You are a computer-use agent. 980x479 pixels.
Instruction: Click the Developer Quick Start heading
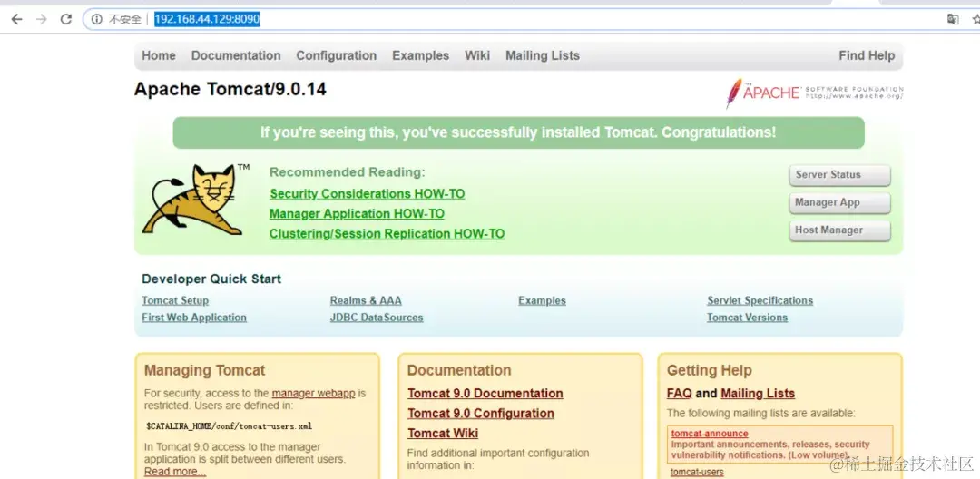pyautogui.click(x=211, y=279)
